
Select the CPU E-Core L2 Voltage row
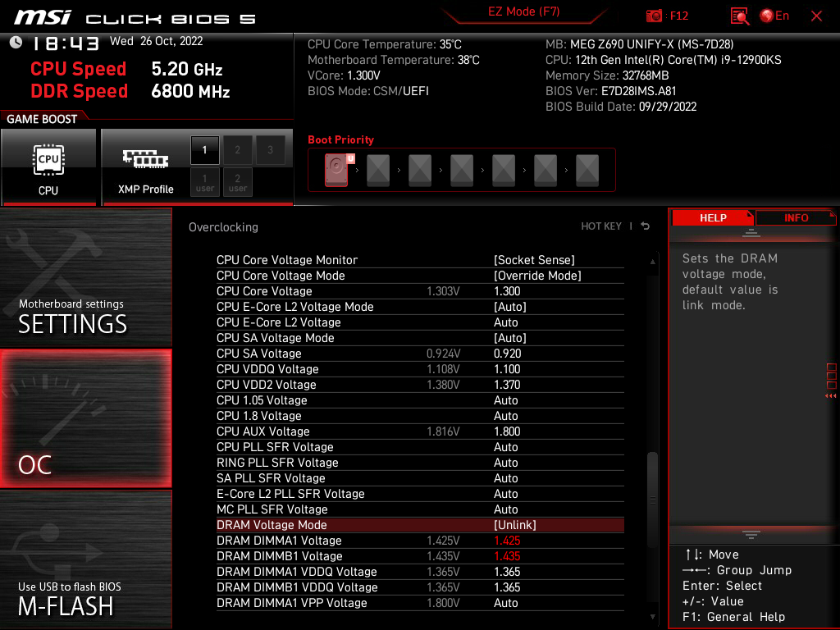[420, 322]
